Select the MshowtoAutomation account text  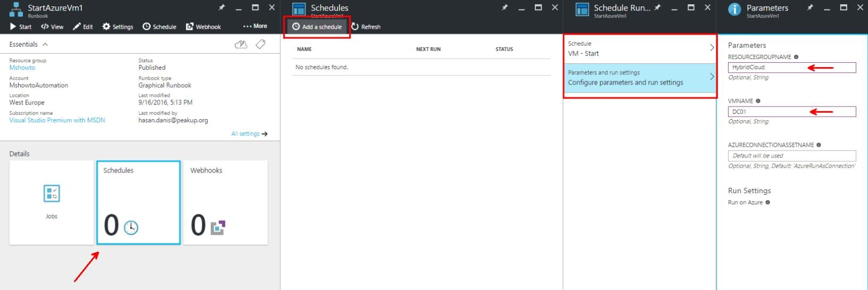(39, 85)
